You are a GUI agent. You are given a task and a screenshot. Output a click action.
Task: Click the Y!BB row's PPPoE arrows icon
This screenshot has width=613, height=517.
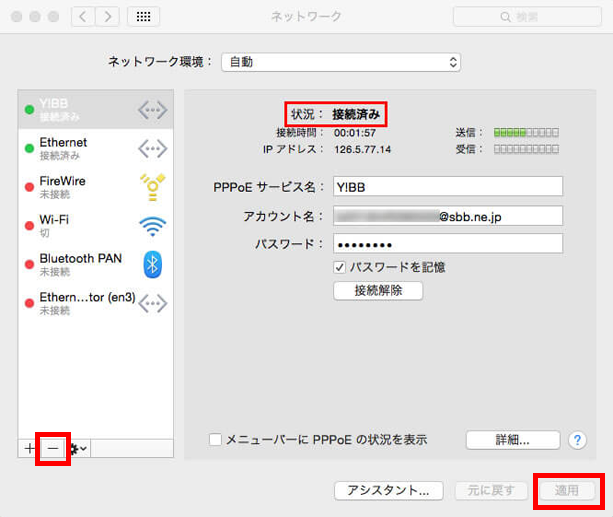(x=152, y=110)
